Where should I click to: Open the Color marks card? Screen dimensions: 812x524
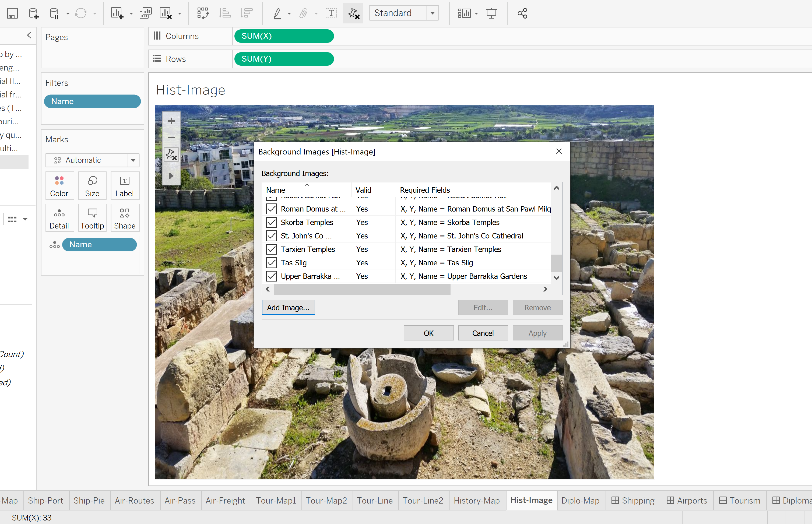click(x=59, y=186)
